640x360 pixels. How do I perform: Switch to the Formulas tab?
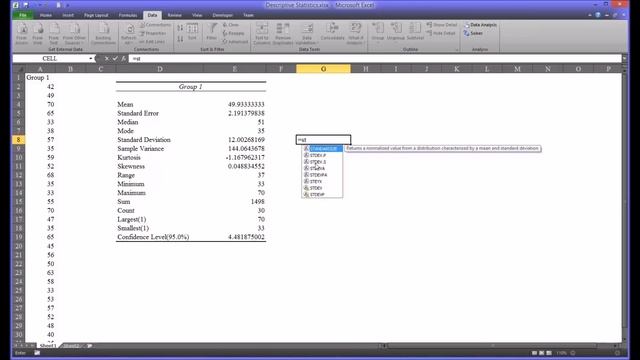pyautogui.click(x=128, y=15)
